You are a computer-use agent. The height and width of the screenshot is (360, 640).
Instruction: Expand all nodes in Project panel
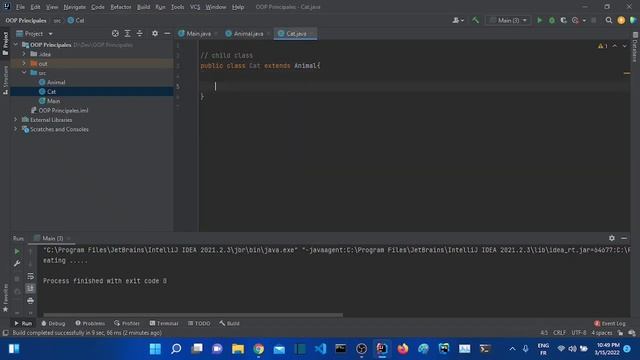(x=127, y=33)
